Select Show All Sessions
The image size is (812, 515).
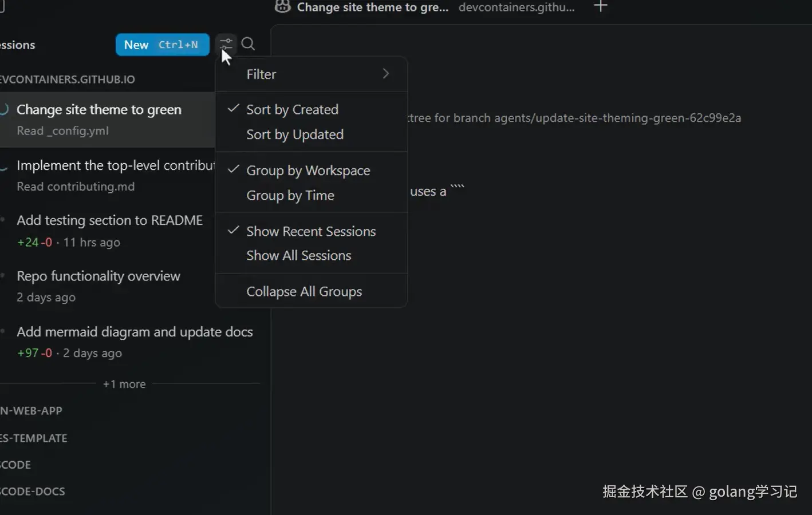point(312,256)
